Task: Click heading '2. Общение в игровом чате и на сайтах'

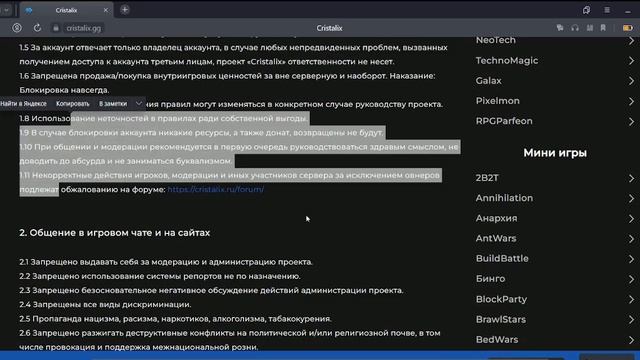Action: click(115, 233)
